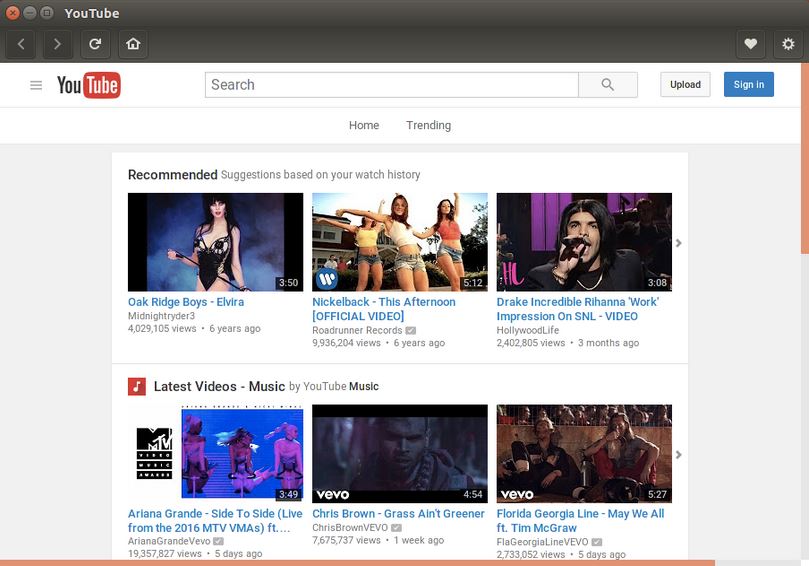The height and width of the screenshot is (566, 809).
Task: Open Nickelback - This Afternoon title link
Action: coord(384,309)
